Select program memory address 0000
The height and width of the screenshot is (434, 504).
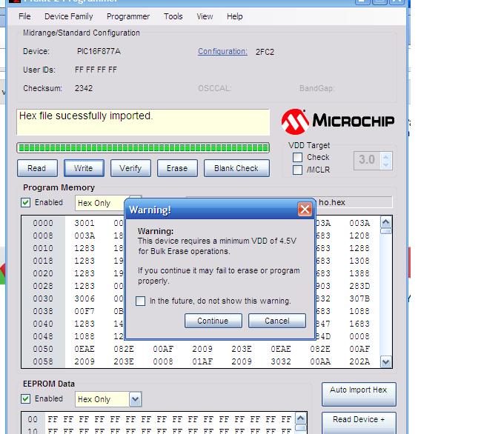(x=43, y=223)
